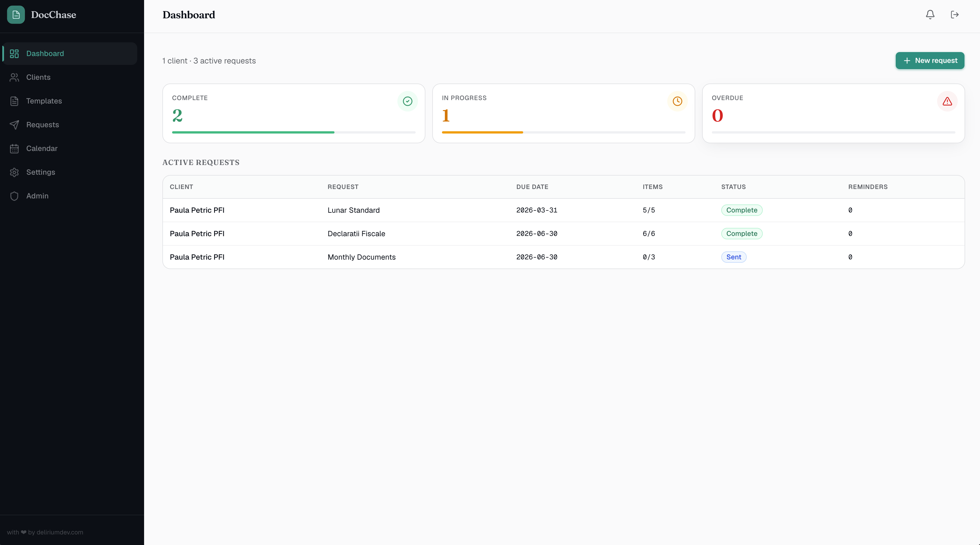Click the logout arrow icon
This screenshot has height=545, width=980.
955,15
